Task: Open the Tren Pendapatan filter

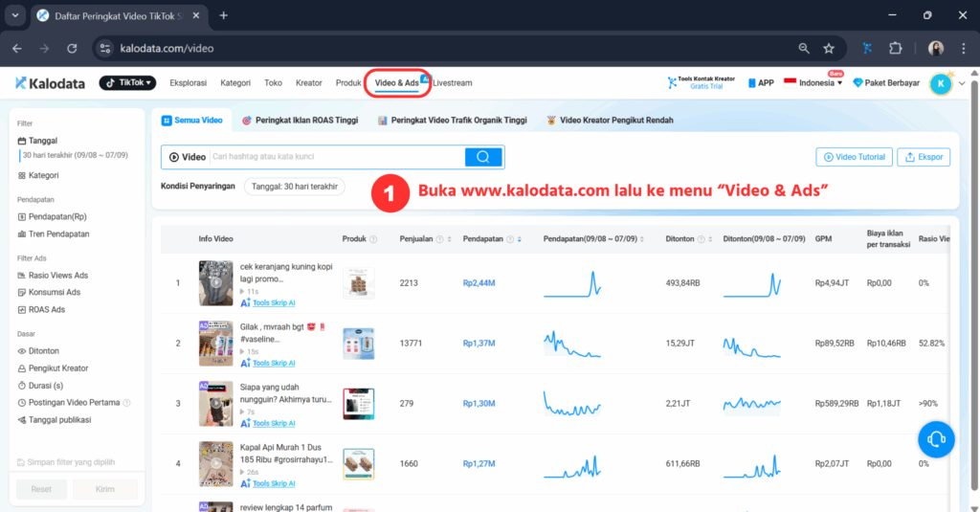Action: 54,234
